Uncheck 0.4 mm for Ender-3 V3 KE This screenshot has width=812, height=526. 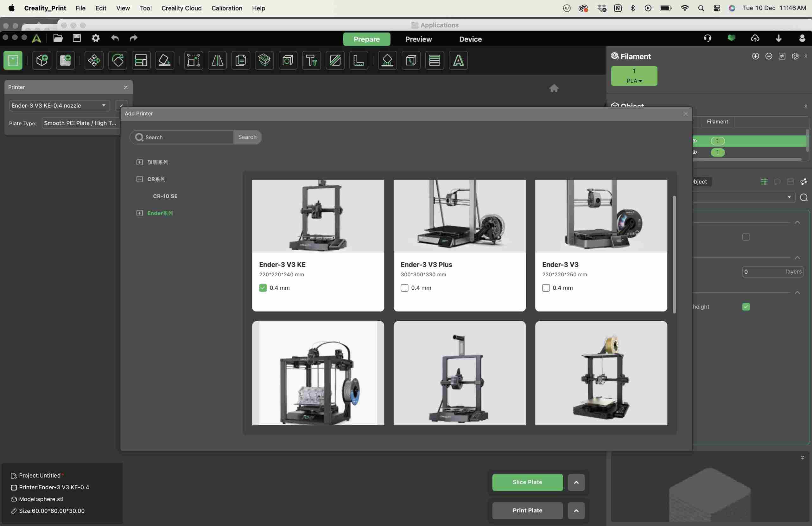(263, 288)
